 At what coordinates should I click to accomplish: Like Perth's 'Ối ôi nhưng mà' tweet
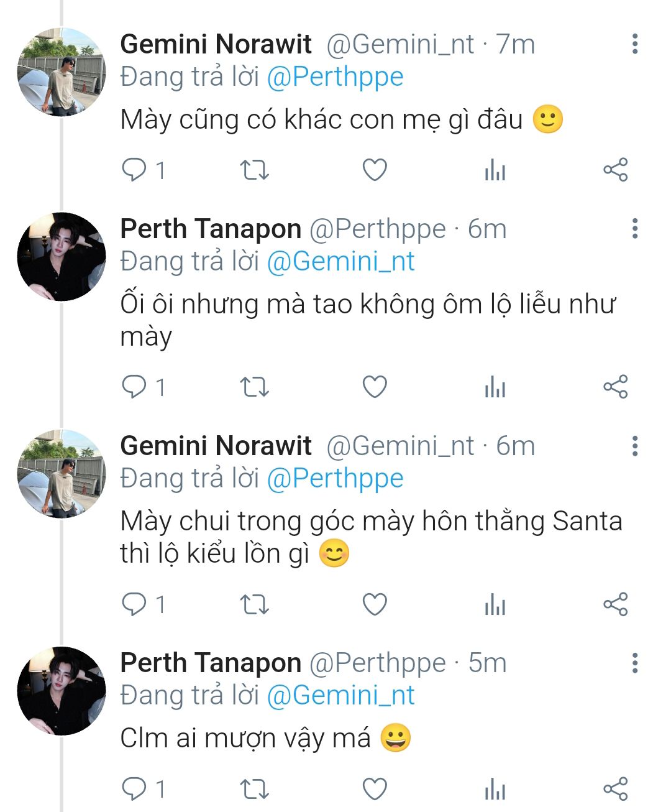tap(375, 387)
